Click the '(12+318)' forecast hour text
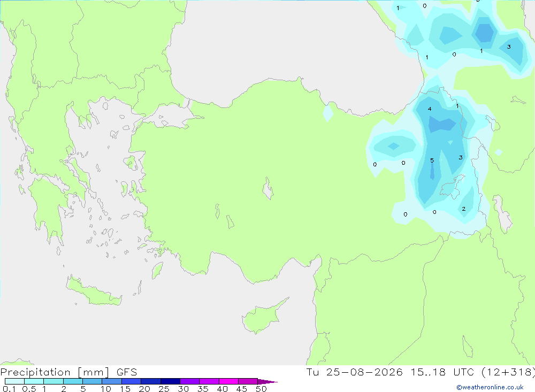Image resolution: width=535 pixels, height=392 pixels. tap(508, 372)
